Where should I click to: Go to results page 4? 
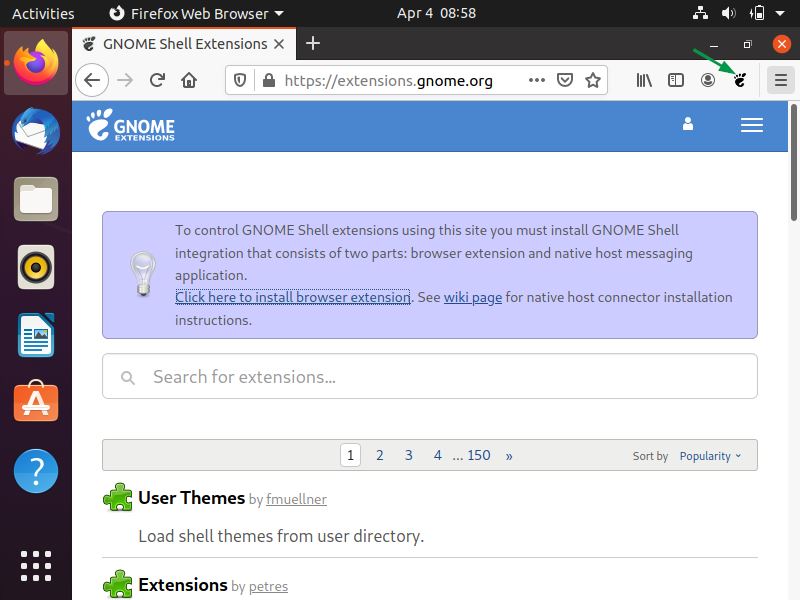438,455
